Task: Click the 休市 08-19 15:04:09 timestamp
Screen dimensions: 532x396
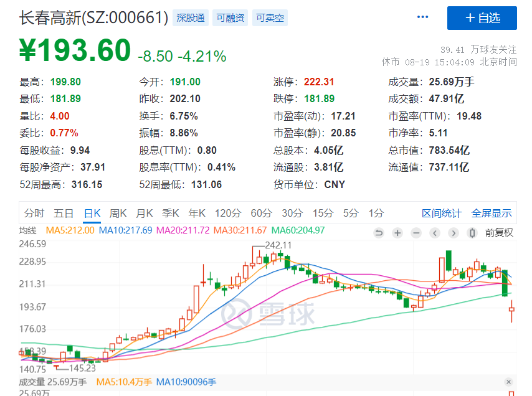Action: tap(449, 62)
